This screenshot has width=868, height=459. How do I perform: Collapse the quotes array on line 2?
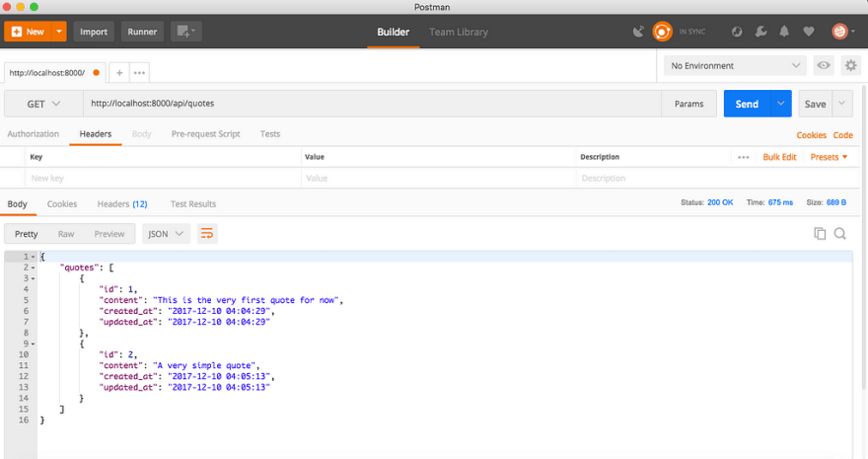coord(34,268)
